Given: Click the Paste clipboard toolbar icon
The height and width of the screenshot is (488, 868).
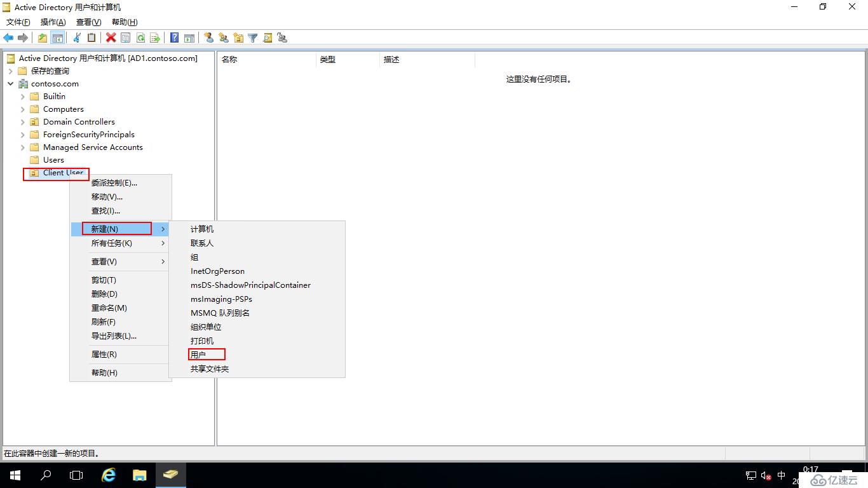Looking at the screenshot, I should click(x=92, y=37).
